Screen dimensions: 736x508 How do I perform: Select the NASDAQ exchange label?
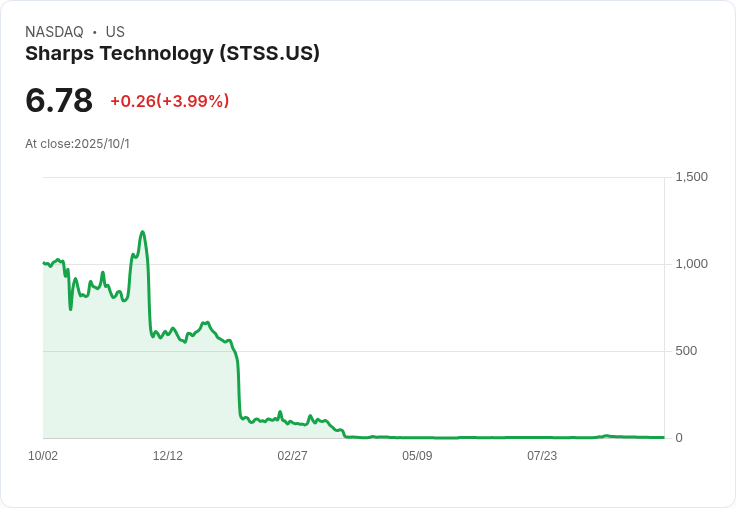pos(54,32)
